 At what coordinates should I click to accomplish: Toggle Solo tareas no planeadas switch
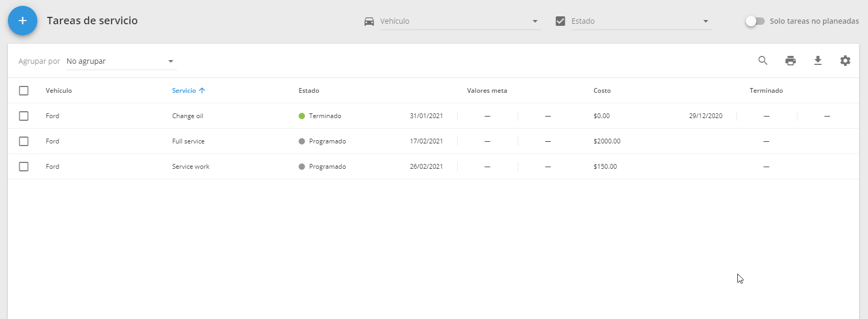coord(755,21)
